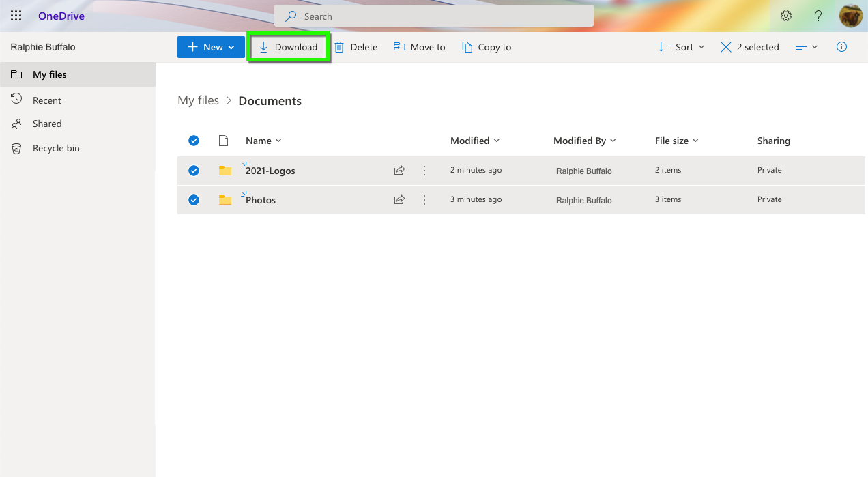
Task: Show more actions for 2021-Logos
Action: coord(424,171)
